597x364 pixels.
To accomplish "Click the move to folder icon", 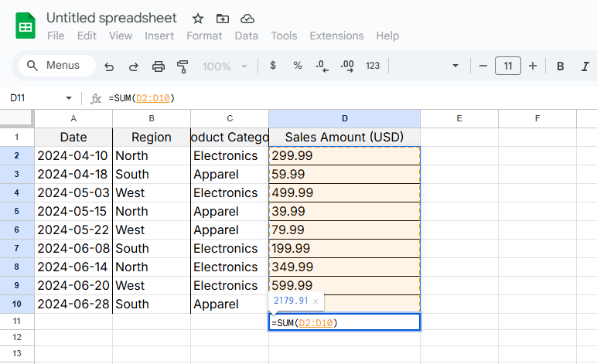I will [x=222, y=19].
